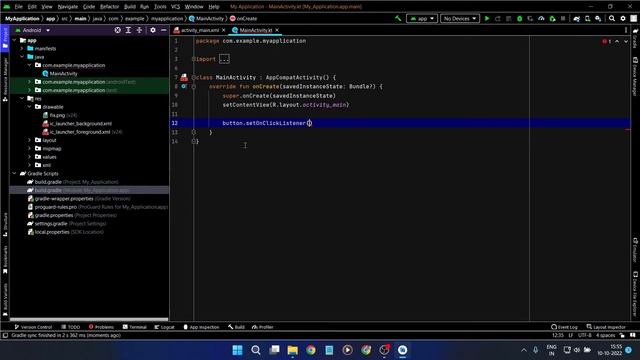Viewport: 640px width, 360px height.
Task: Open the Profile app gauge icon
Action: 541,18
